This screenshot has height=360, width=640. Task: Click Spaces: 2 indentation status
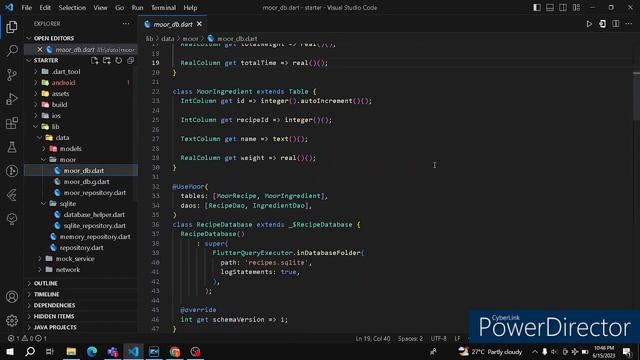(410, 338)
